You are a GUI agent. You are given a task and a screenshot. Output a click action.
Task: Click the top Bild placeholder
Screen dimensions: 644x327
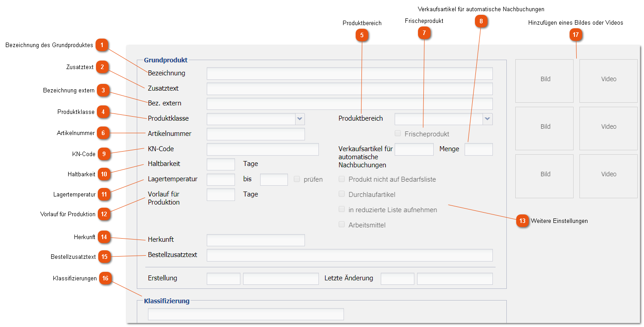[x=544, y=81]
